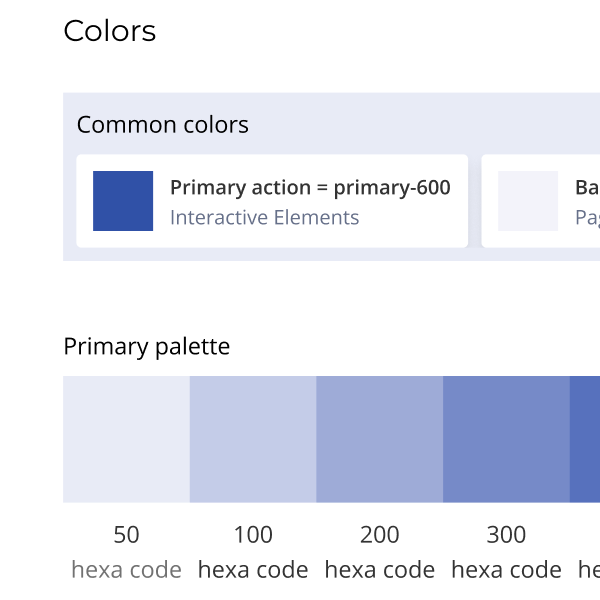Screen dimensions: 600x600
Task: Select the partially visible 400 palette block
Action: [585, 439]
